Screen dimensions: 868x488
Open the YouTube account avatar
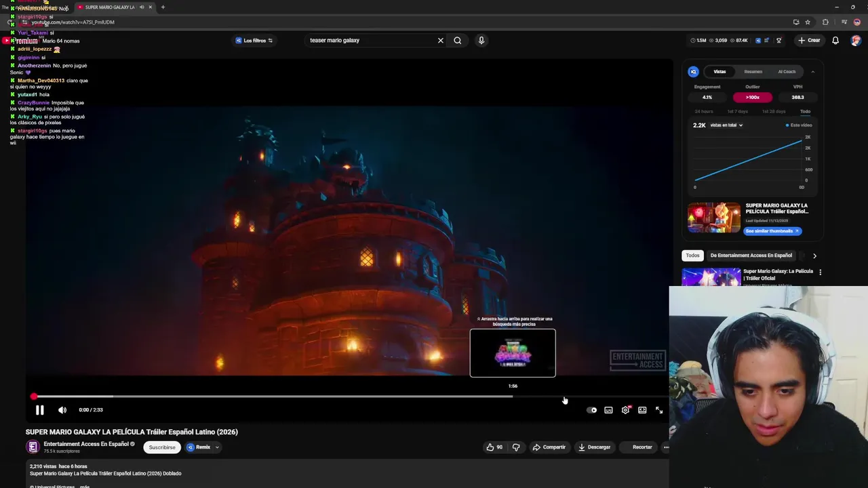tap(856, 41)
